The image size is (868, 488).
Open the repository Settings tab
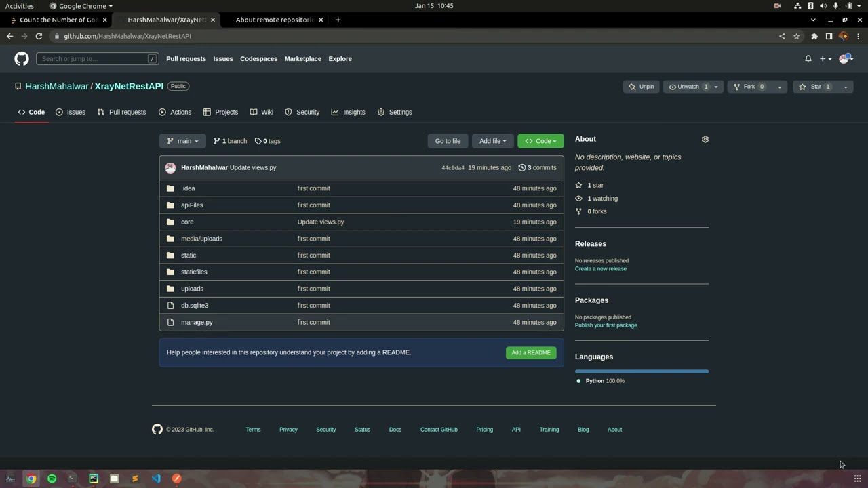(395, 112)
